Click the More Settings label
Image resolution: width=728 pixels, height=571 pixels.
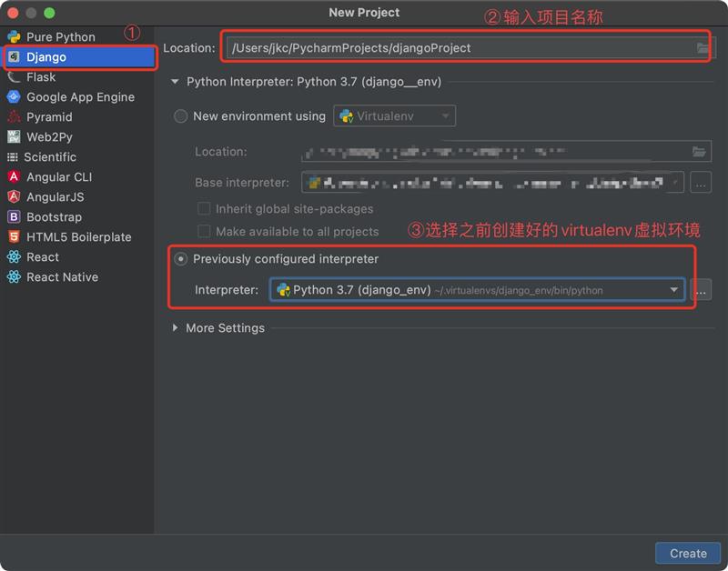[x=225, y=328]
